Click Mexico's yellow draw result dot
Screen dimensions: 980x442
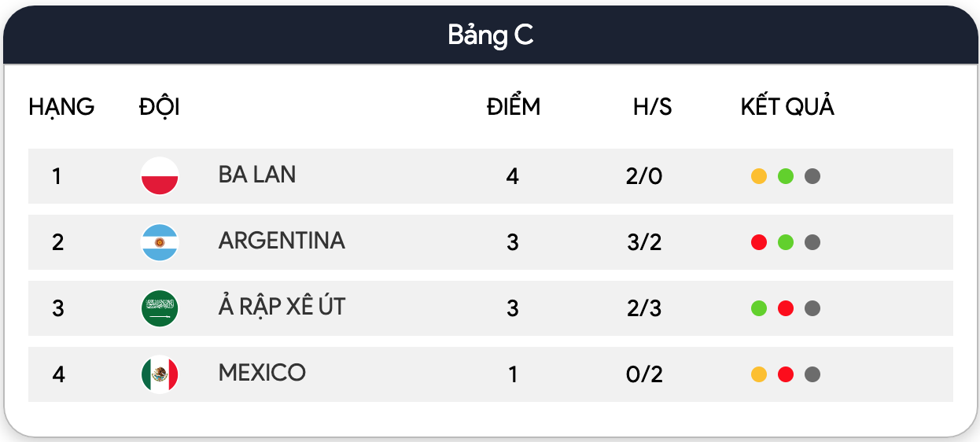click(x=759, y=374)
